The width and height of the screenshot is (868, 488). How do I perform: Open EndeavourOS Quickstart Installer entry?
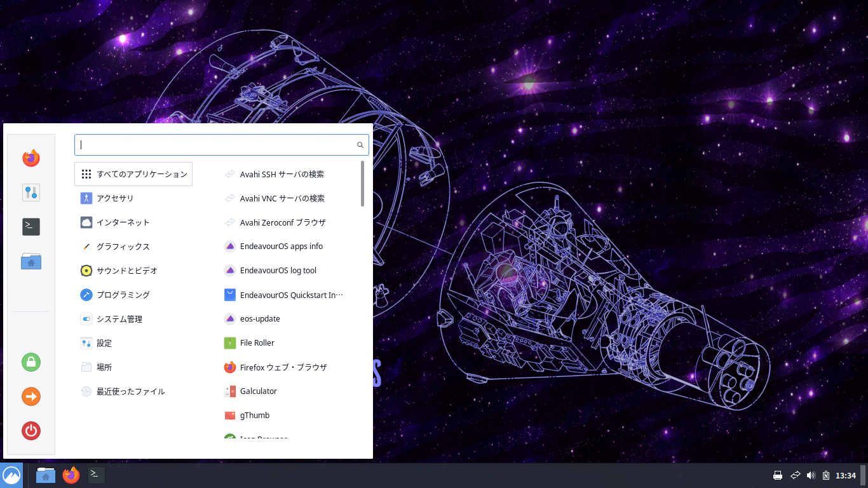coord(289,295)
